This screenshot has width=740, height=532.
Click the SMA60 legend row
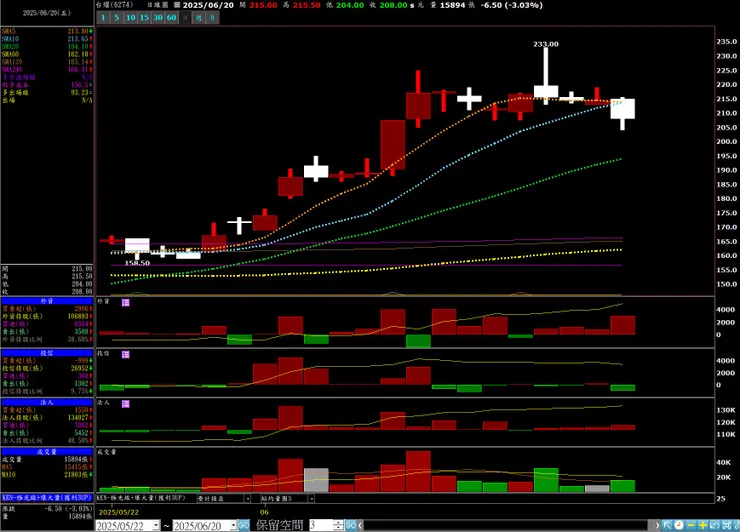[47, 54]
